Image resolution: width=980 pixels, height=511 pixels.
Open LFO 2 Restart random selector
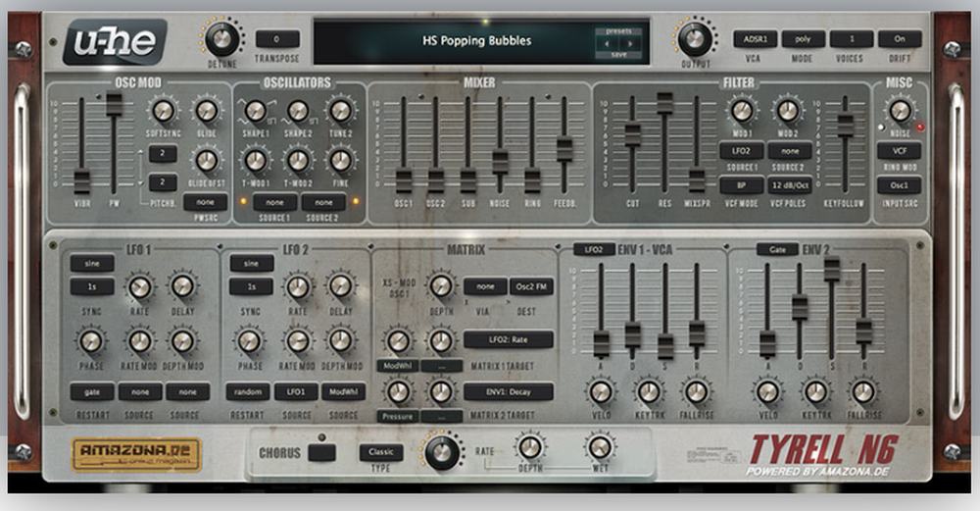(x=248, y=392)
